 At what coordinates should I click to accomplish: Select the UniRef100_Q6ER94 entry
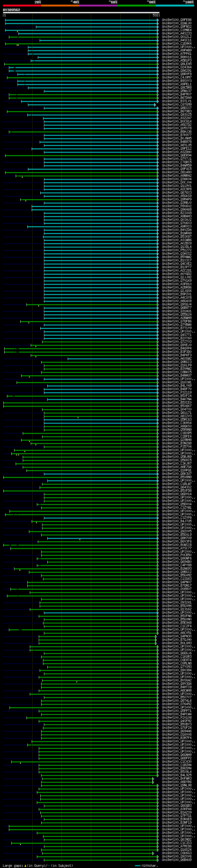(x=176, y=155)
